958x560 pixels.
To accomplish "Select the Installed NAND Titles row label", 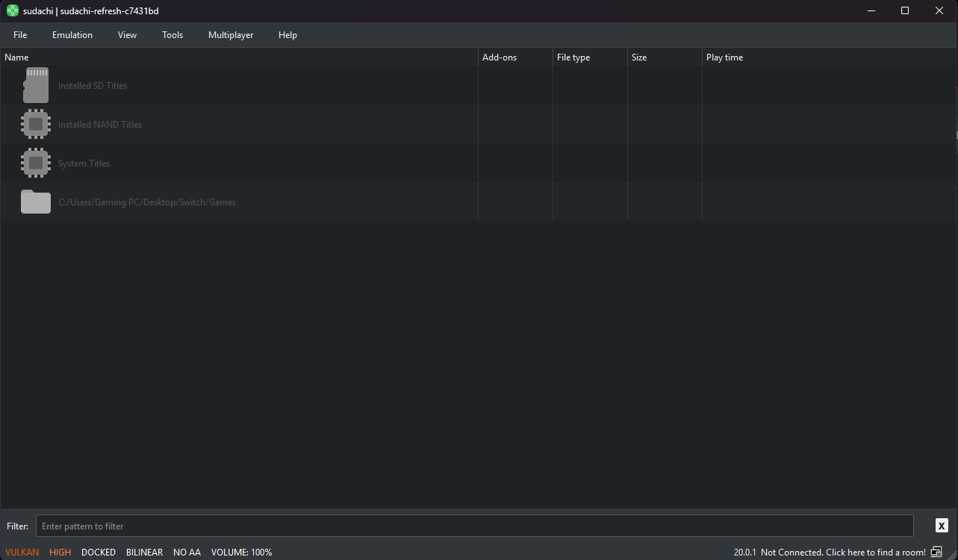I will (x=100, y=125).
